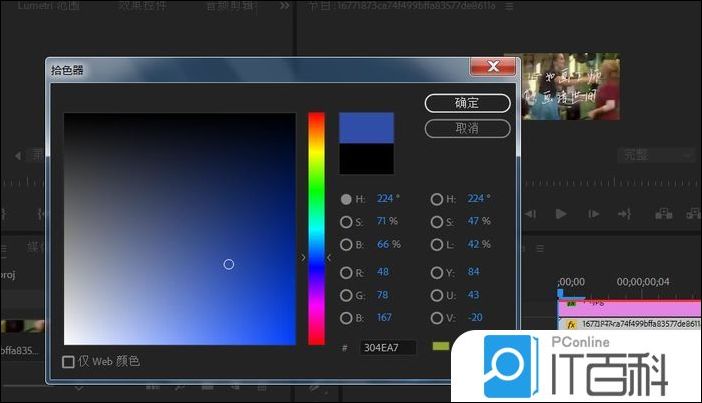Click the Play button in Program monitor
The width and height of the screenshot is (702, 403).
click(x=561, y=214)
